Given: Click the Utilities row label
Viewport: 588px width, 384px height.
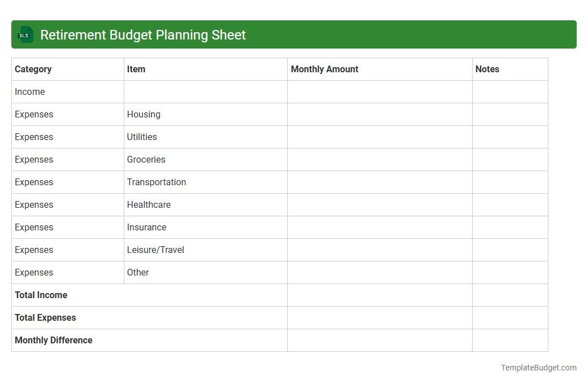Looking at the screenshot, I should pos(142,137).
